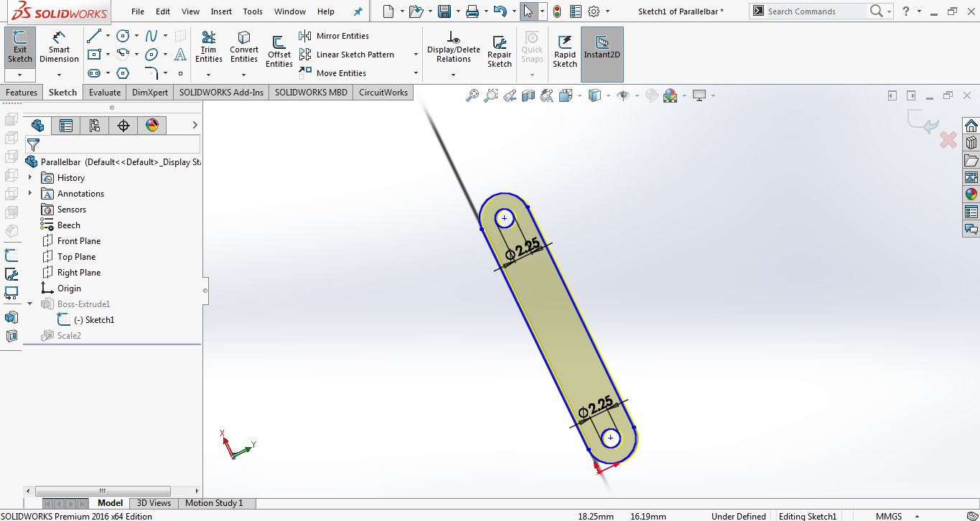Screen dimensions: 980x521
Task: Expand the FeatureManager panel arrow
Action: pos(195,126)
